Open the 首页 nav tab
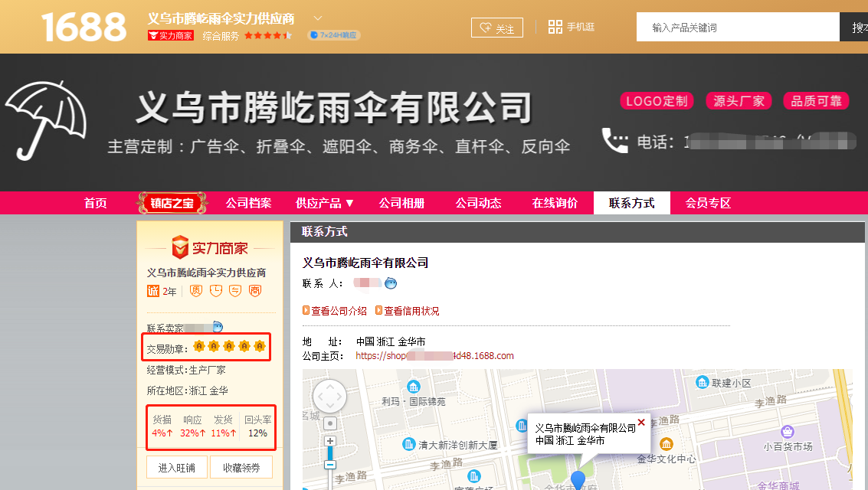The image size is (868, 490). pyautogui.click(x=95, y=203)
